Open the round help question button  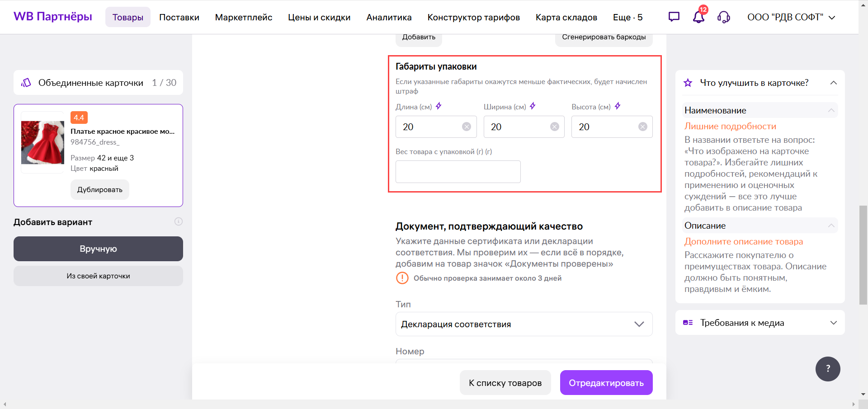tap(828, 369)
